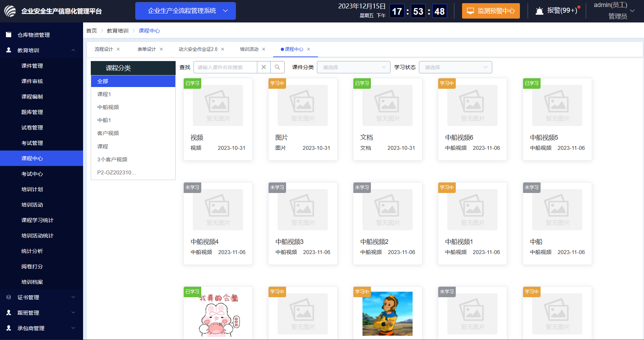Select 中船1 category
This screenshot has height=340, width=644.
click(133, 120)
